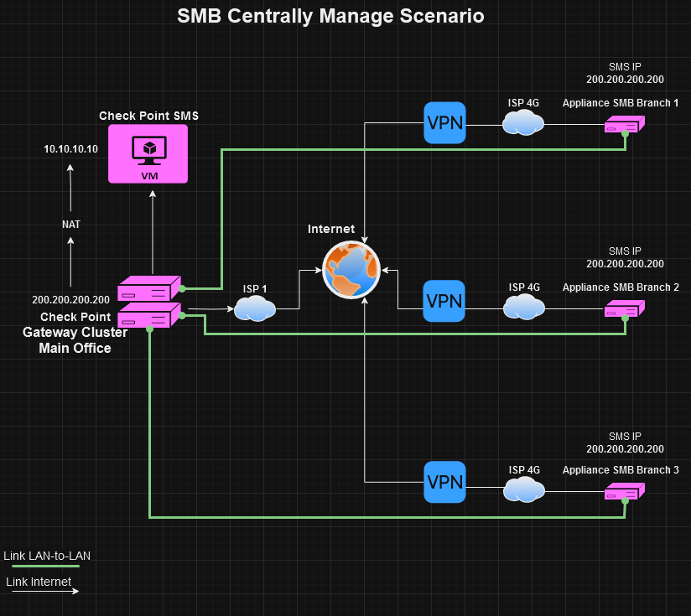Click the diagram title 'SMB Centrally Manage Scenario'
This screenshot has width=691, height=616.
[330, 16]
